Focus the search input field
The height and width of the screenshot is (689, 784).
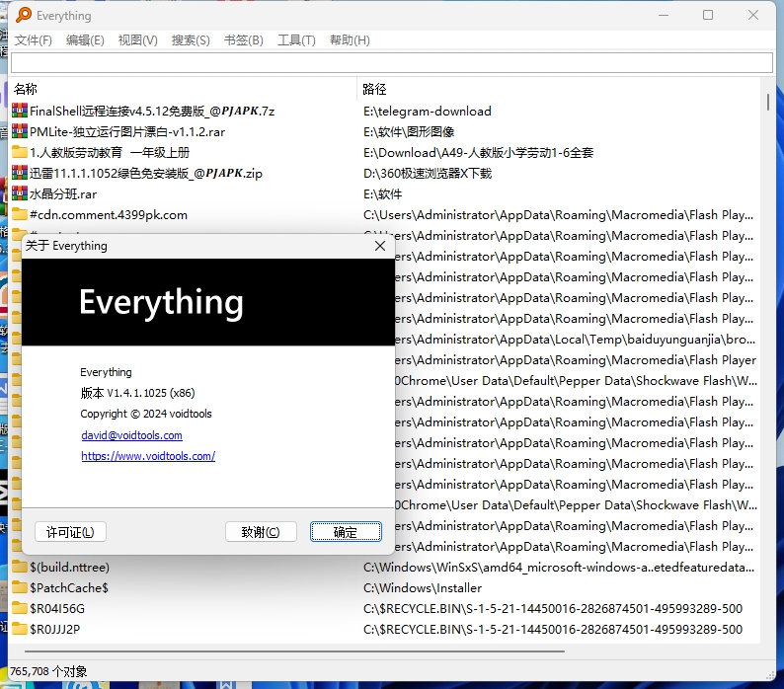pos(392,63)
